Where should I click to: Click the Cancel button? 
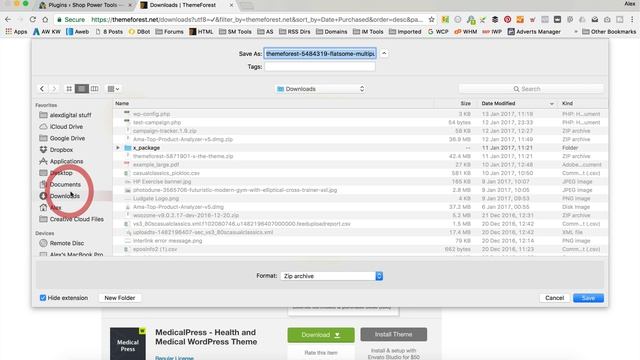click(554, 298)
